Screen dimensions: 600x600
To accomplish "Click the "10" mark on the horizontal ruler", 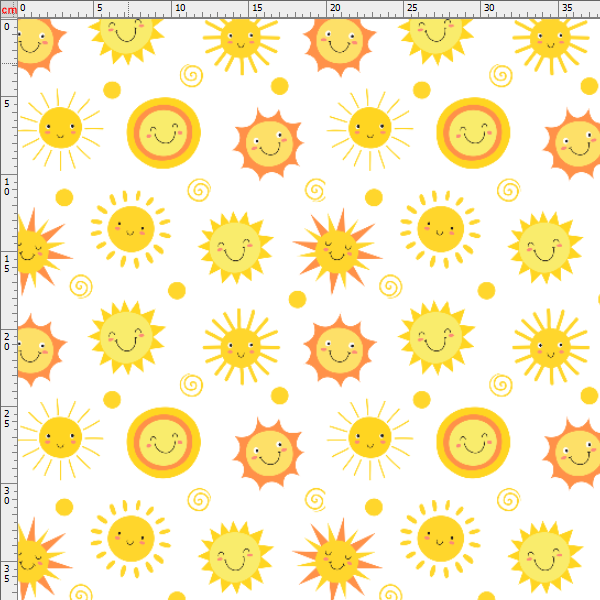I will click(x=180, y=8).
